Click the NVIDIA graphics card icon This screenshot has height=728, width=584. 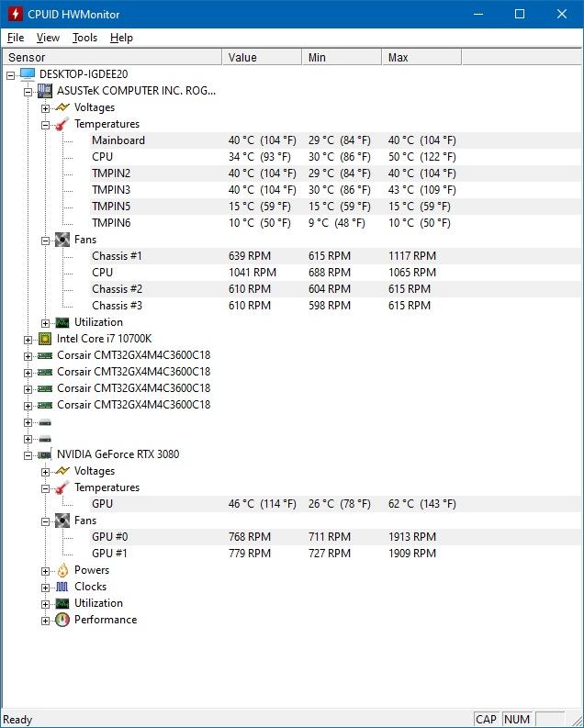(45, 454)
